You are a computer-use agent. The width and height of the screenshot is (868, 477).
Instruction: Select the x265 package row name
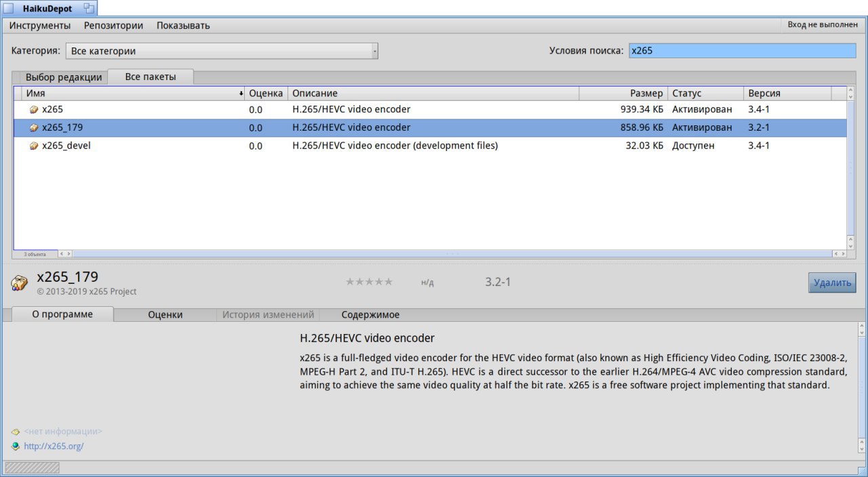point(52,109)
